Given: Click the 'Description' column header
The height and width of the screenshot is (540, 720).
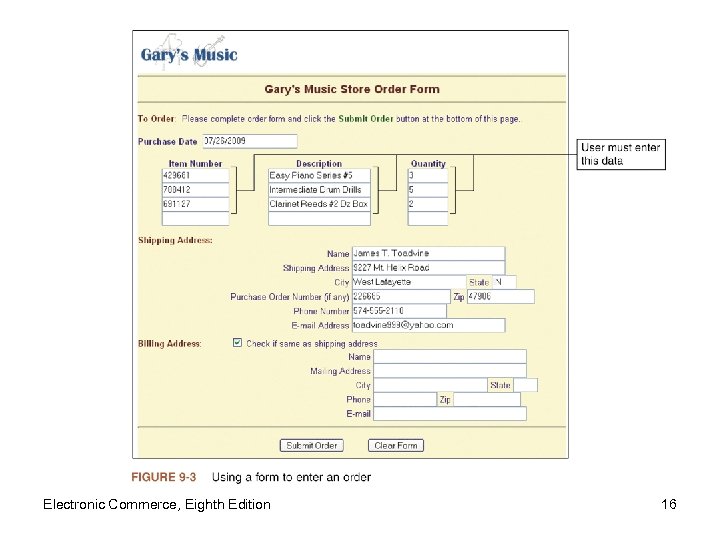Looking at the screenshot, I should pos(319,163).
